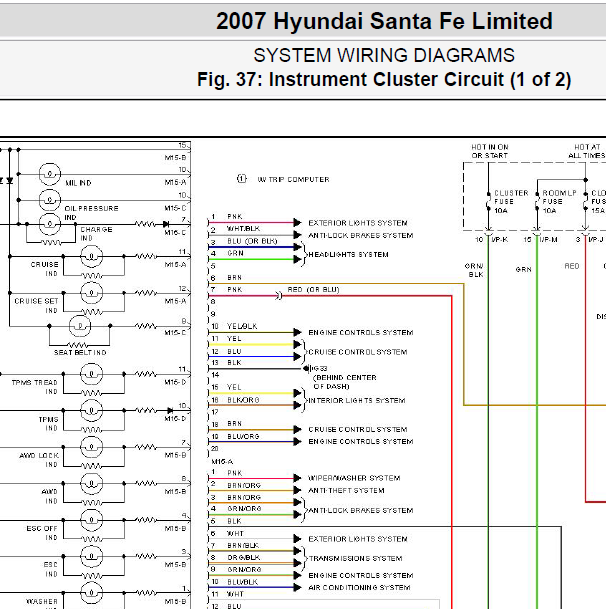Click the "ORG/BLK" wire label
This screenshot has width=606, height=609.
244,557
